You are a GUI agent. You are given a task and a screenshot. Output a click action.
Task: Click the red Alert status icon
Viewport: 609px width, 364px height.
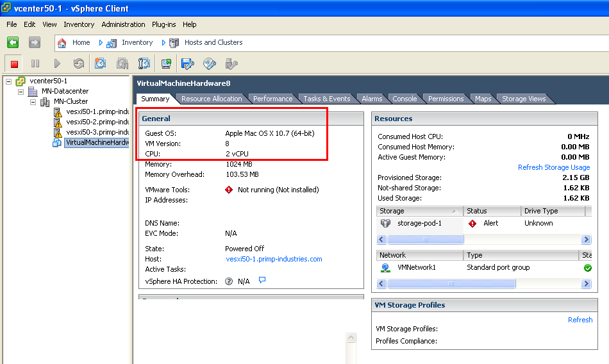pyautogui.click(x=472, y=224)
